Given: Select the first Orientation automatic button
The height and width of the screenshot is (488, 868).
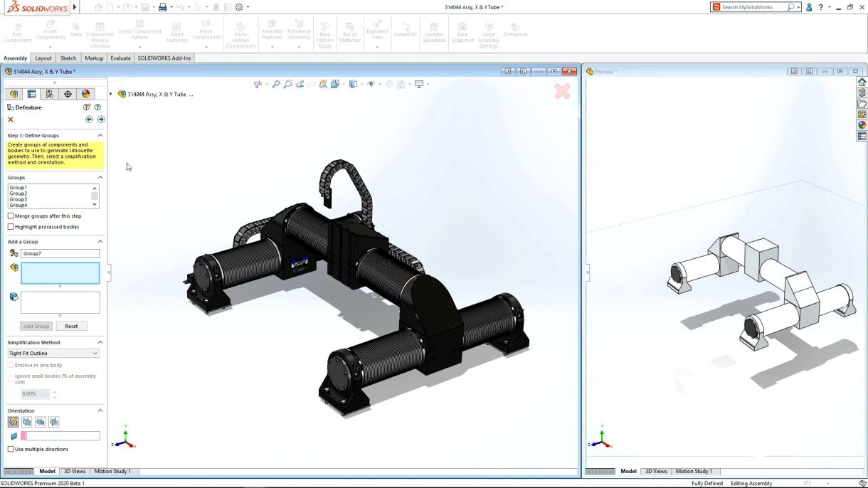Looking at the screenshot, I should click(14, 422).
